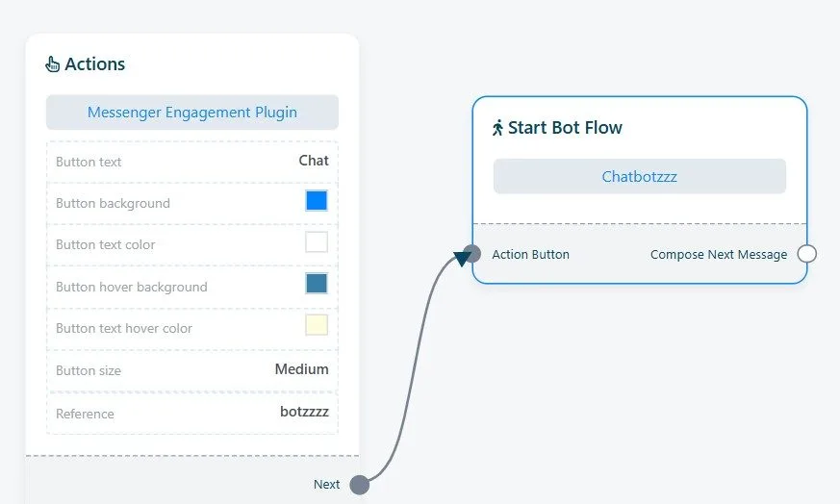
Task: Click the connection arrowhead near Action Button
Action: 462,258
